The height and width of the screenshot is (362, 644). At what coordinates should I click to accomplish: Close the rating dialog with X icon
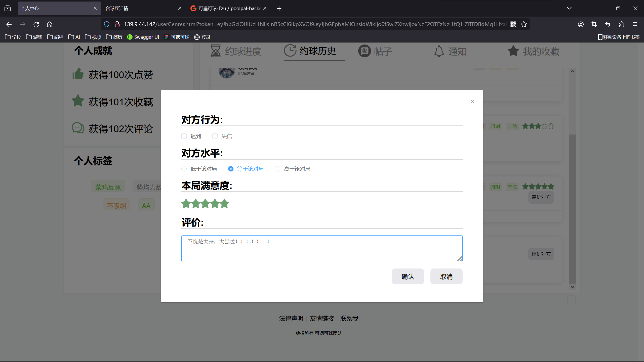pos(472,102)
